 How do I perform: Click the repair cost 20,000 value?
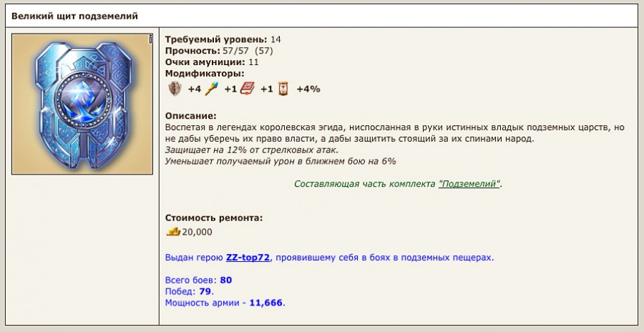[x=197, y=232]
